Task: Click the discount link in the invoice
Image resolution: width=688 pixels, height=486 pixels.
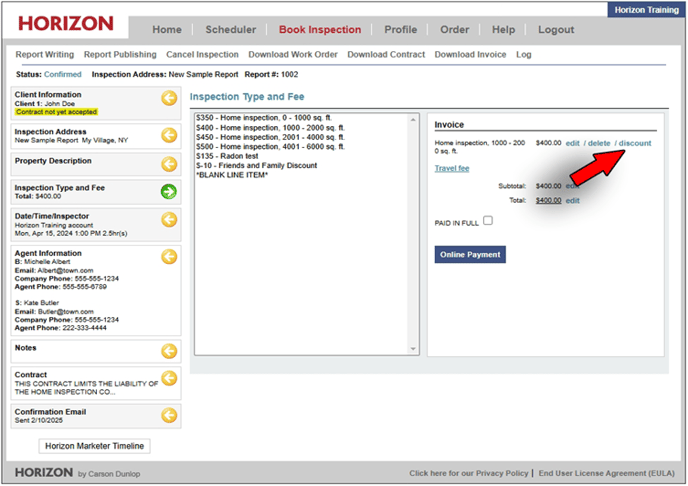Action: coord(634,144)
